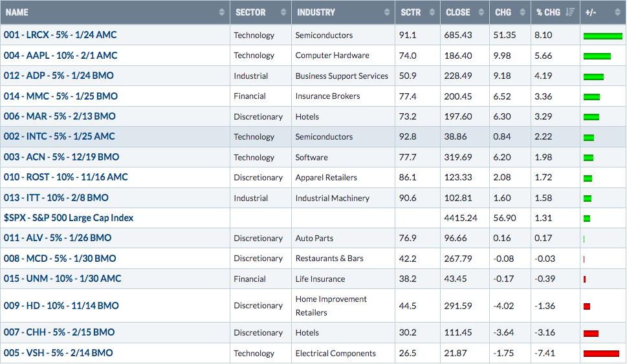This screenshot has height=364, width=627.
Task: Open 009 - HD symbol link
Action: coord(61,306)
